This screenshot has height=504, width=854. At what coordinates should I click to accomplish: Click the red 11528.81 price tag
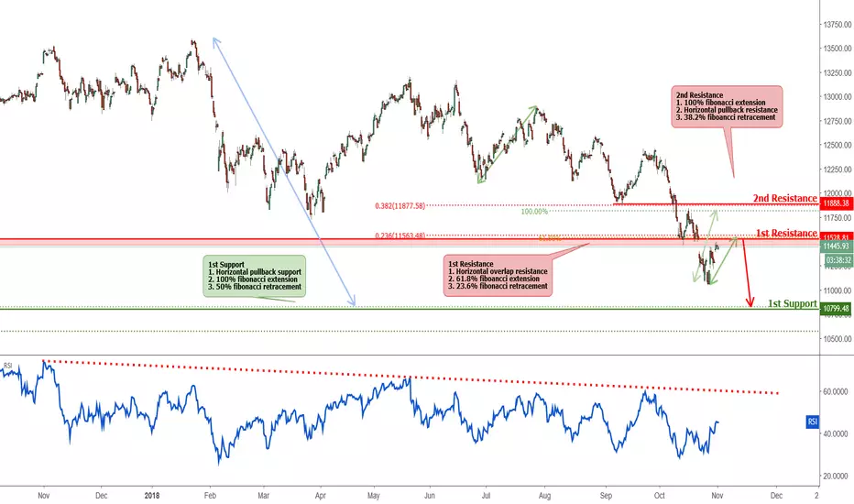[836, 237]
